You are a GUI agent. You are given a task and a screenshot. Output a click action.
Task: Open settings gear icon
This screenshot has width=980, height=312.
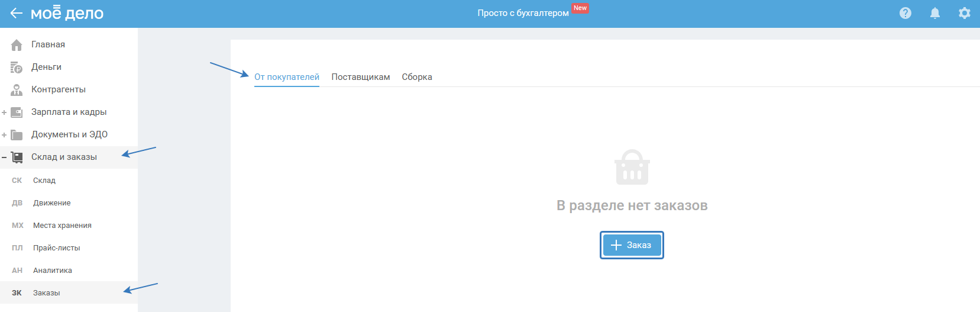tap(965, 13)
